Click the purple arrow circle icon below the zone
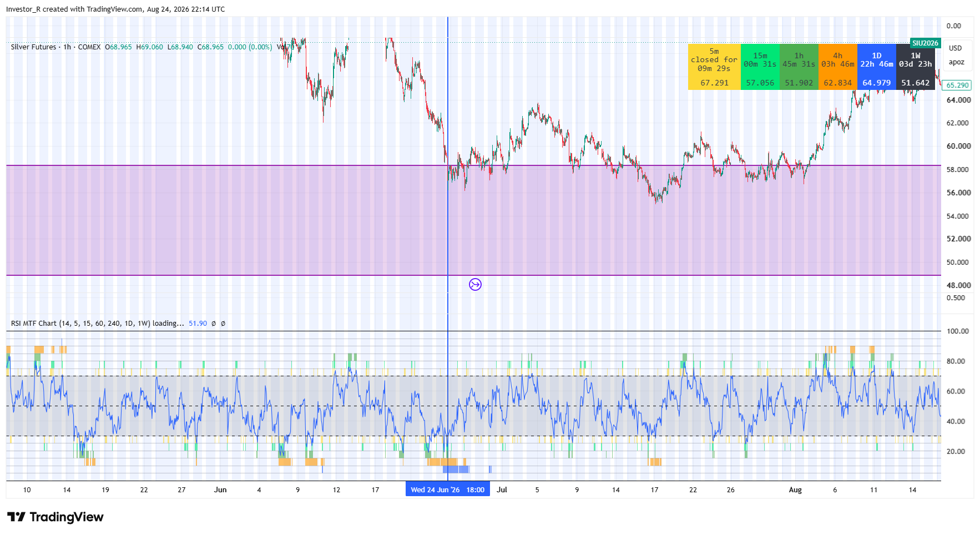 tap(475, 285)
